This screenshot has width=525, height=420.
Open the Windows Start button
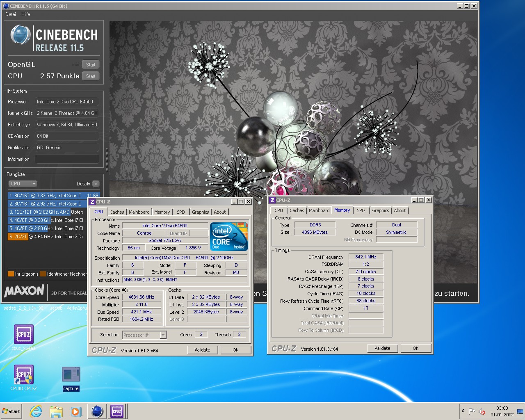[x=11, y=411]
